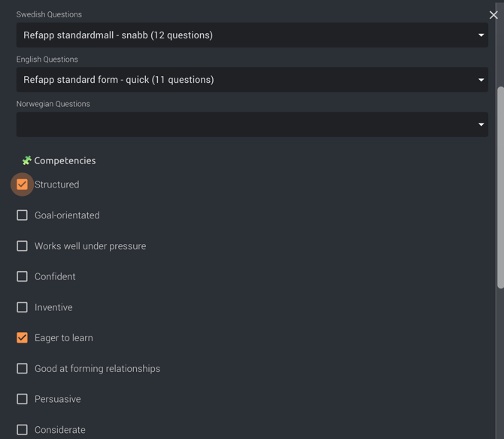This screenshot has width=504, height=439.
Task: Click the Norwegian Questions dropdown arrow
Action: point(481,124)
